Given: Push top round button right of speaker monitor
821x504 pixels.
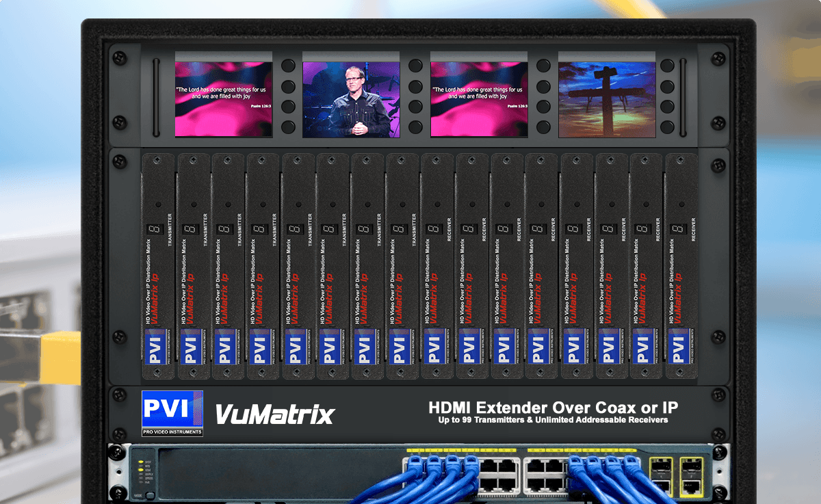Looking at the screenshot, I should pos(415,66).
